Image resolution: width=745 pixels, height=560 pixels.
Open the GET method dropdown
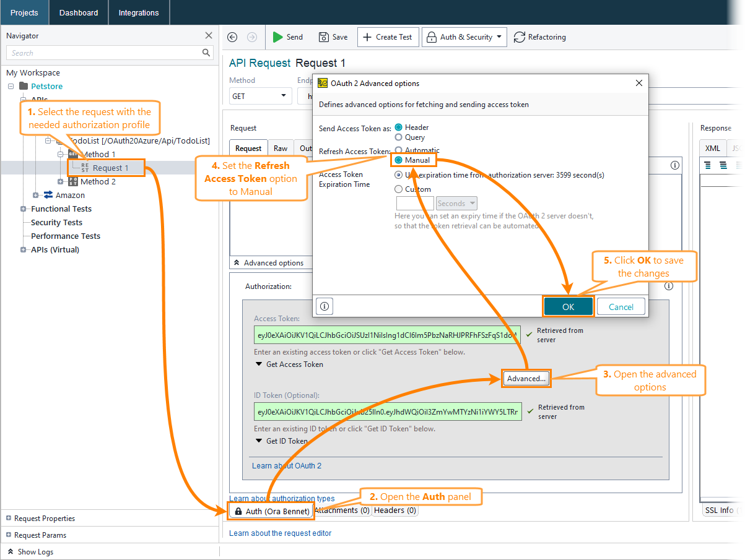pyautogui.click(x=260, y=96)
